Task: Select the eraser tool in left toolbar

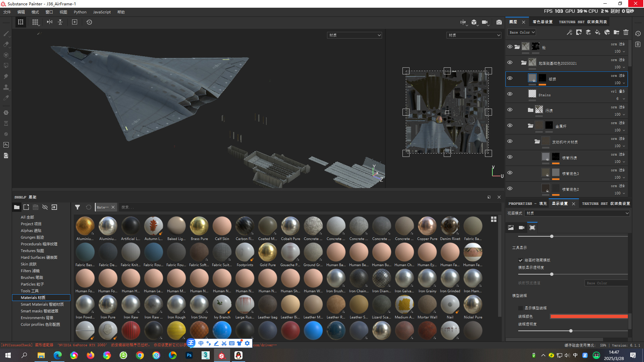Action: point(6,44)
